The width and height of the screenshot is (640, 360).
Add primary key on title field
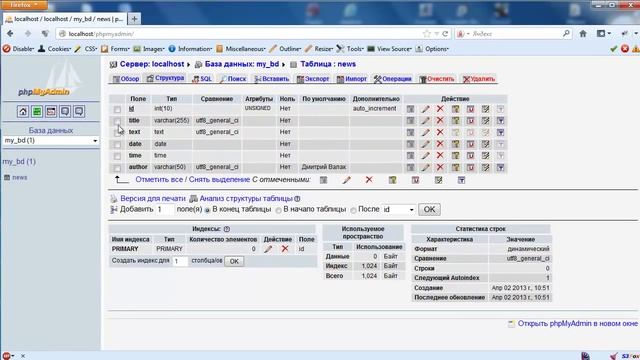pos(455,121)
